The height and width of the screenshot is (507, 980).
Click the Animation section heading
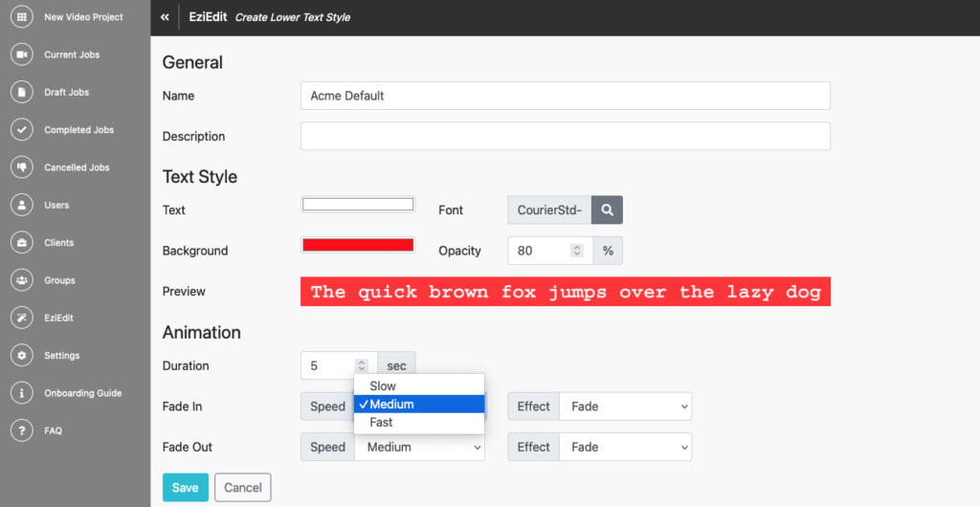201,332
